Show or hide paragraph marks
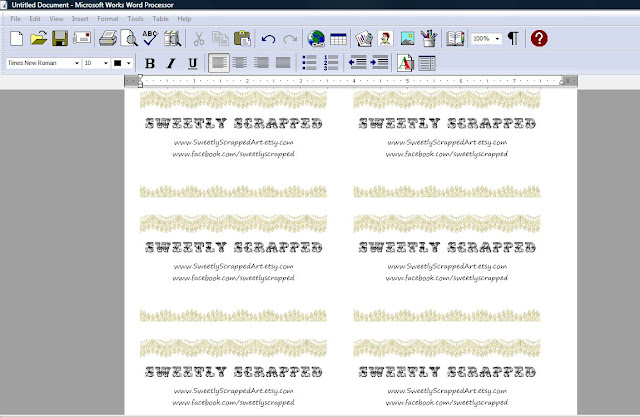The height and width of the screenshot is (417, 640). 513,38
